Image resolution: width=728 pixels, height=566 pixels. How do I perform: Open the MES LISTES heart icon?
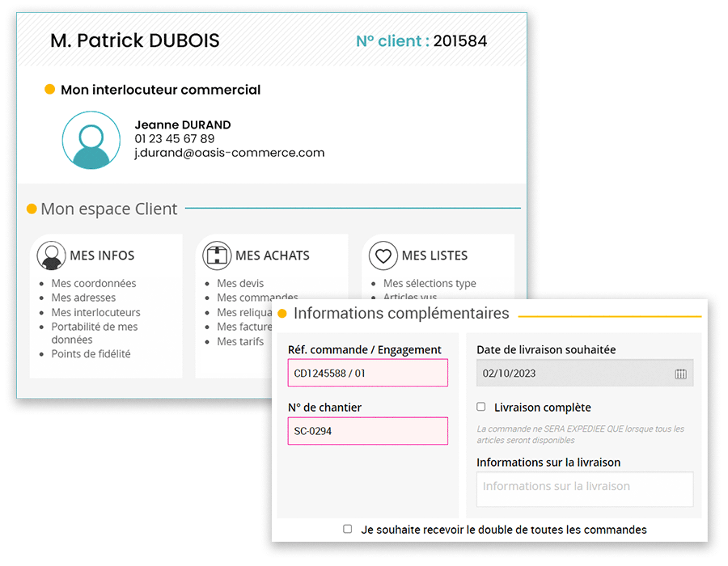383,256
